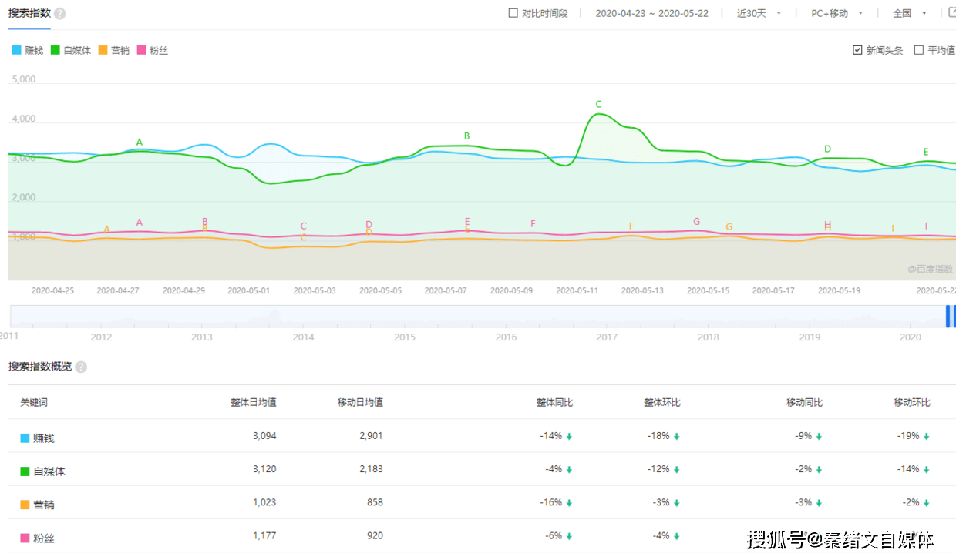The width and height of the screenshot is (956, 560).
Task: Click the orange news marker G
Action: tap(729, 227)
